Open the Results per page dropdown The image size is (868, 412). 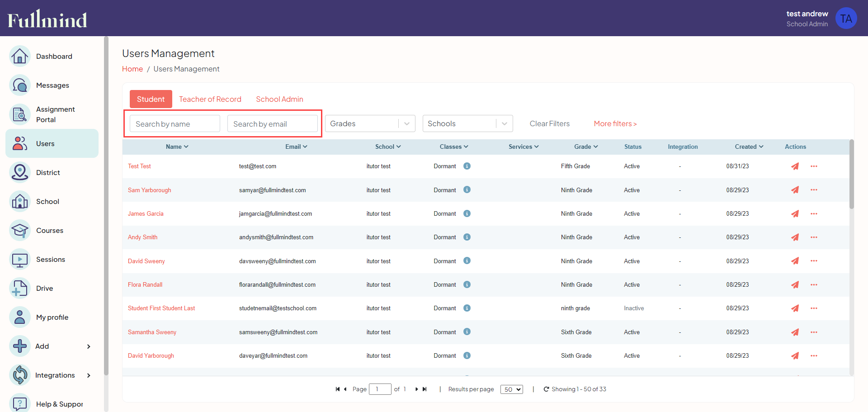tap(511, 389)
